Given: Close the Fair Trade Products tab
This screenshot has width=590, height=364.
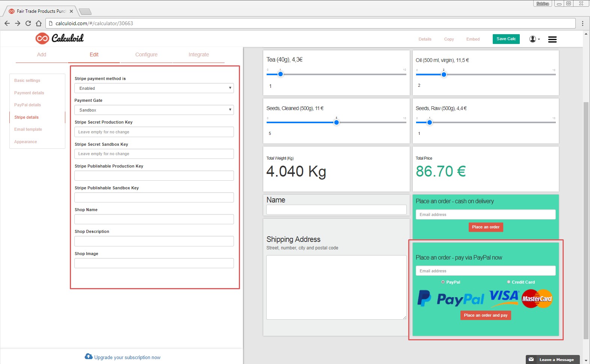Looking at the screenshot, I should (x=71, y=11).
